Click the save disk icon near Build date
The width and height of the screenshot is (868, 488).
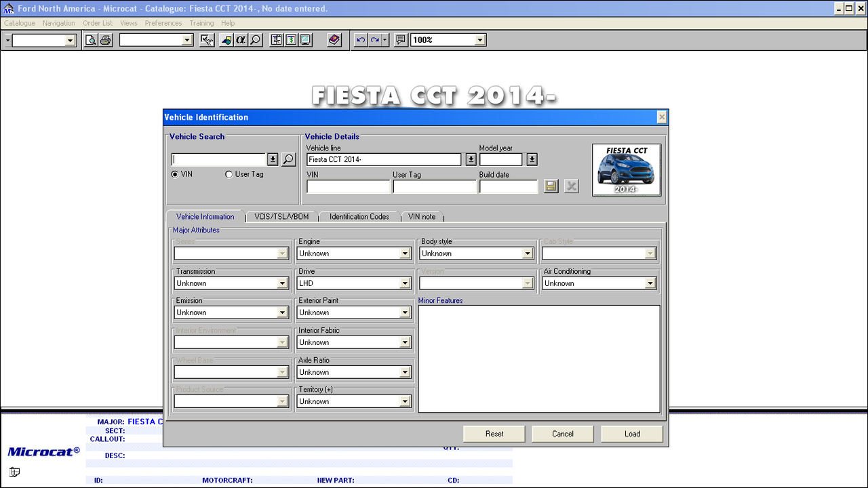click(x=551, y=186)
